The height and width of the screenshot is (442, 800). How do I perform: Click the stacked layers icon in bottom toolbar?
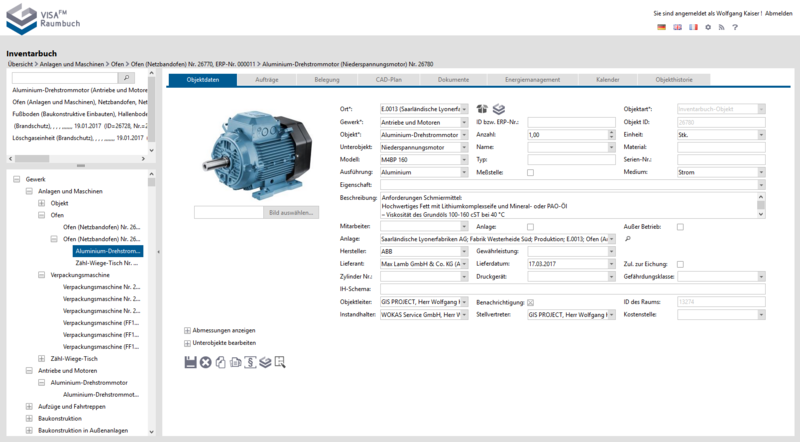click(x=265, y=362)
